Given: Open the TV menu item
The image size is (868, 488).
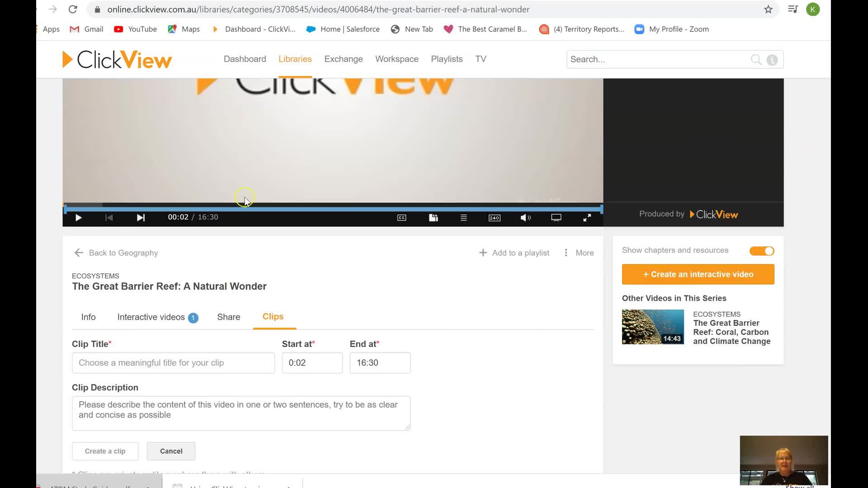Looking at the screenshot, I should click(481, 59).
